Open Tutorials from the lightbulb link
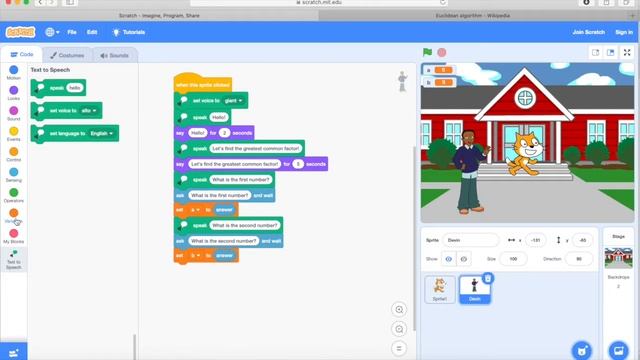The image size is (640, 360). tap(129, 32)
